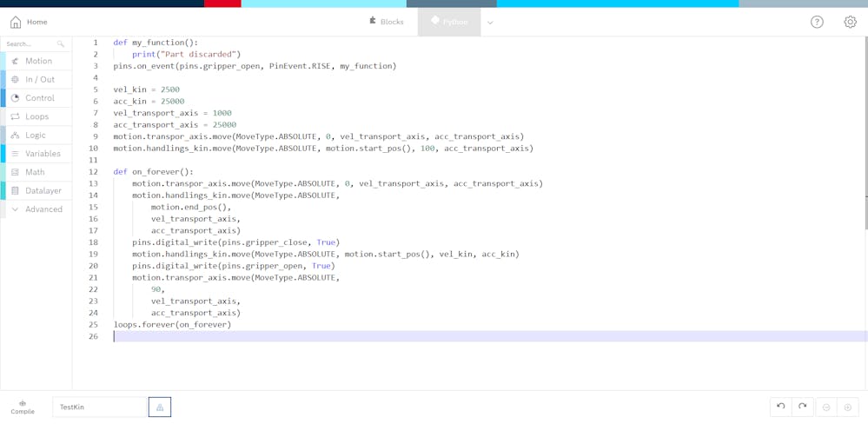Open the Math category
This screenshot has width=868, height=424.
[x=36, y=172]
